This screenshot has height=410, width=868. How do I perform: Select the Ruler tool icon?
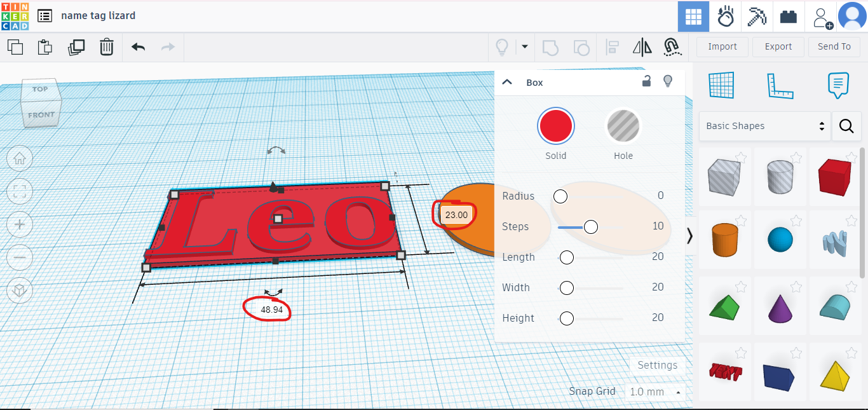coord(780,85)
